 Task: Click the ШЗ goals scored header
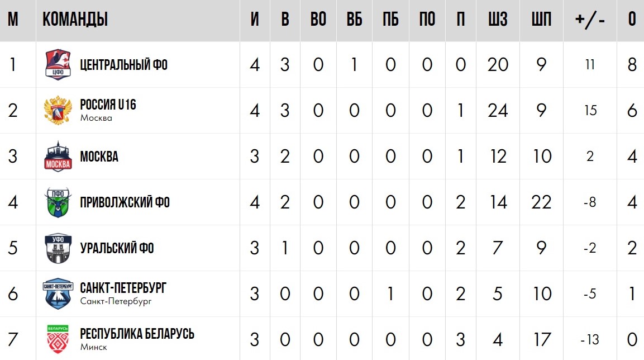point(498,20)
